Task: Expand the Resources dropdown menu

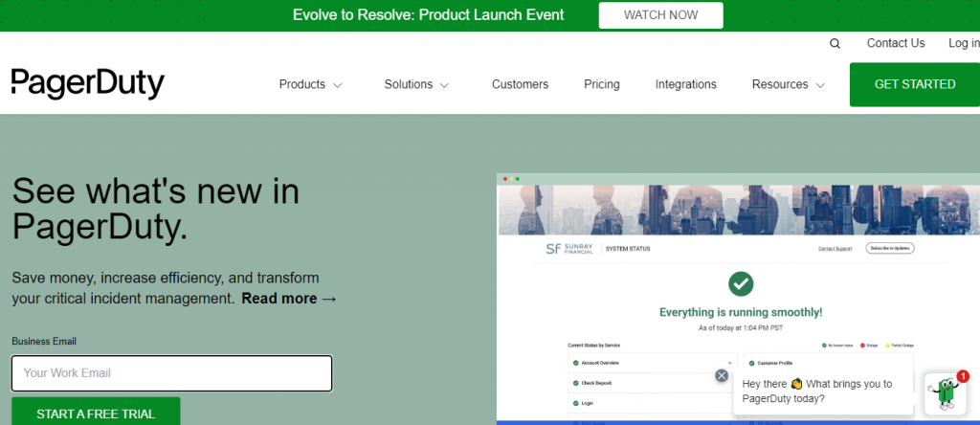Action: point(788,84)
